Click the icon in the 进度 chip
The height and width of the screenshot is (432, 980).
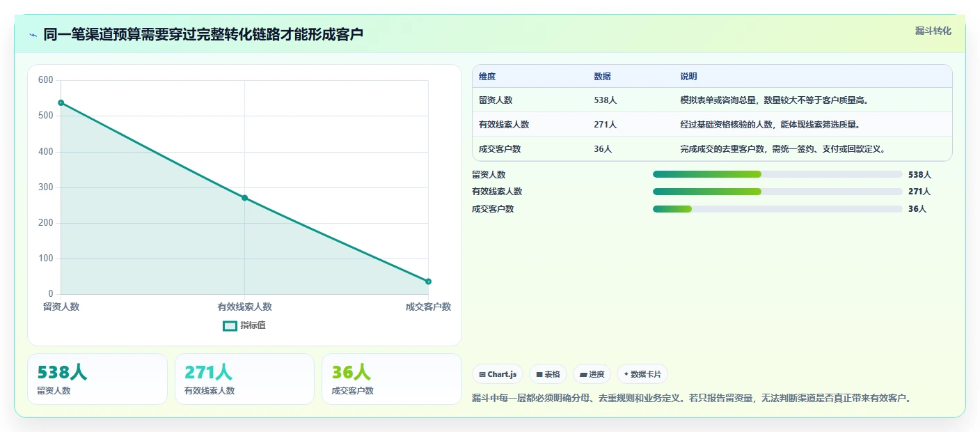pos(583,374)
